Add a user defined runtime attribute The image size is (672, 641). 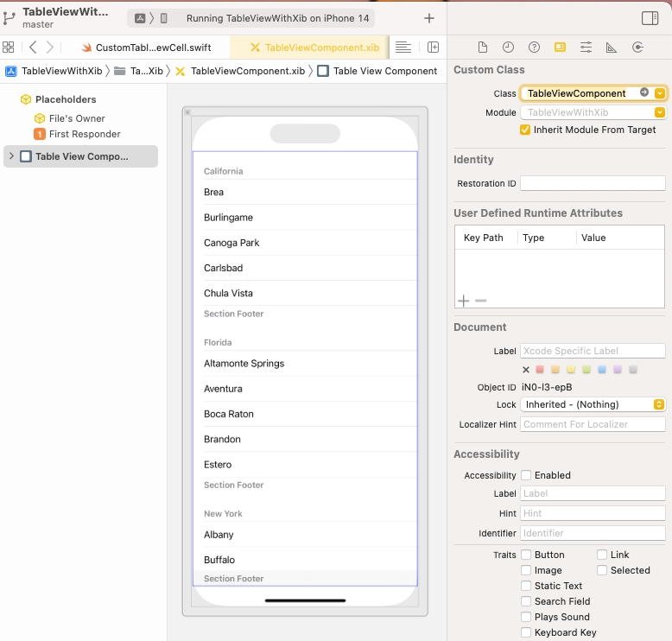click(463, 301)
